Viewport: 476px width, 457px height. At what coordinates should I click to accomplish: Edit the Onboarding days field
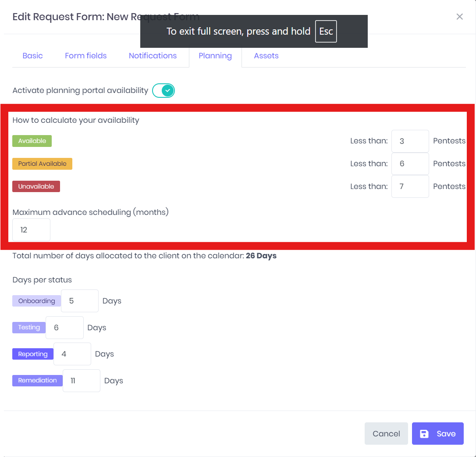tap(79, 301)
